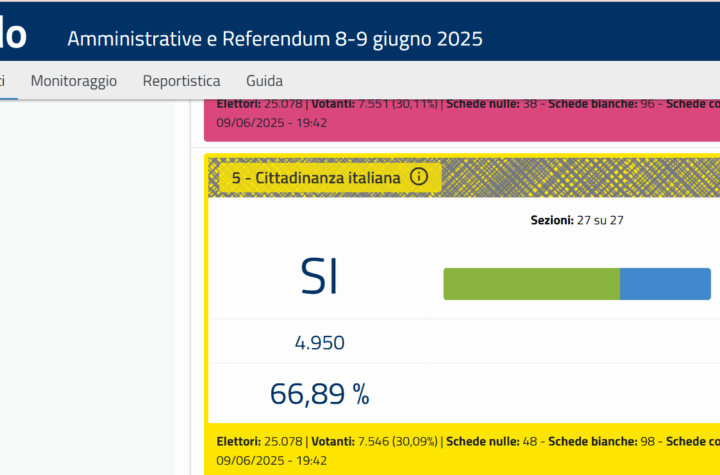
Task: Click the blue NO portion of results bar
Action: pyautogui.click(x=665, y=284)
